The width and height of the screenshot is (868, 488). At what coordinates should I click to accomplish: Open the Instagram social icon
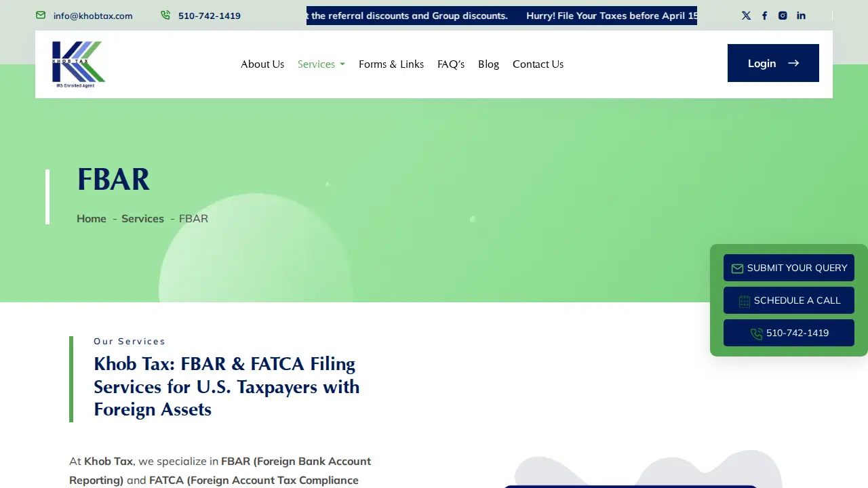(x=783, y=16)
